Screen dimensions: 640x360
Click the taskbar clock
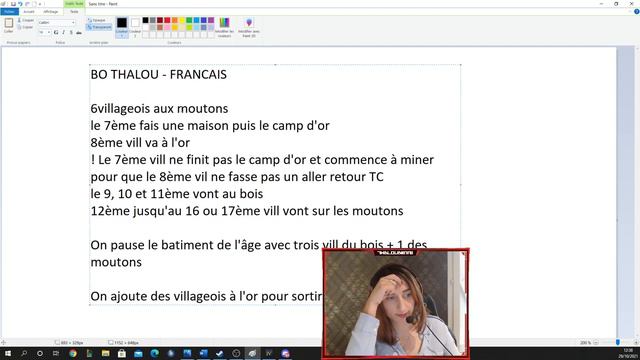(628, 353)
